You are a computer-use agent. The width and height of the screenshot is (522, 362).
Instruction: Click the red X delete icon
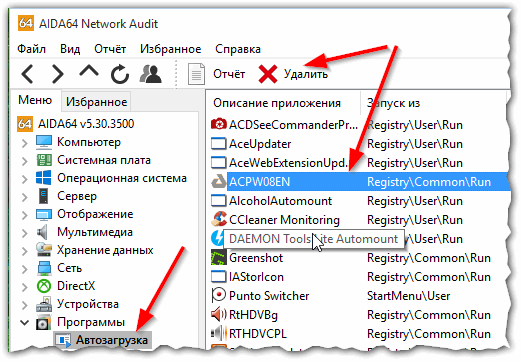[268, 74]
